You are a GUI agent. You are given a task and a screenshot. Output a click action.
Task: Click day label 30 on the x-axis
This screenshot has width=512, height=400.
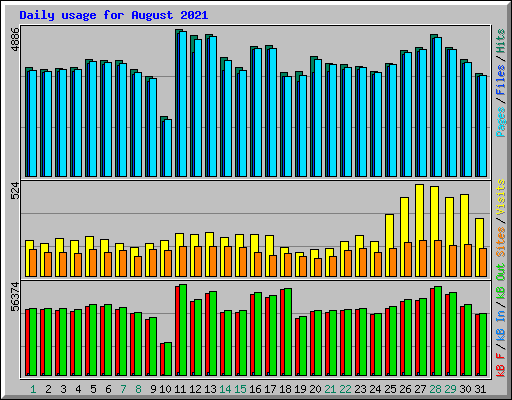point(465,389)
